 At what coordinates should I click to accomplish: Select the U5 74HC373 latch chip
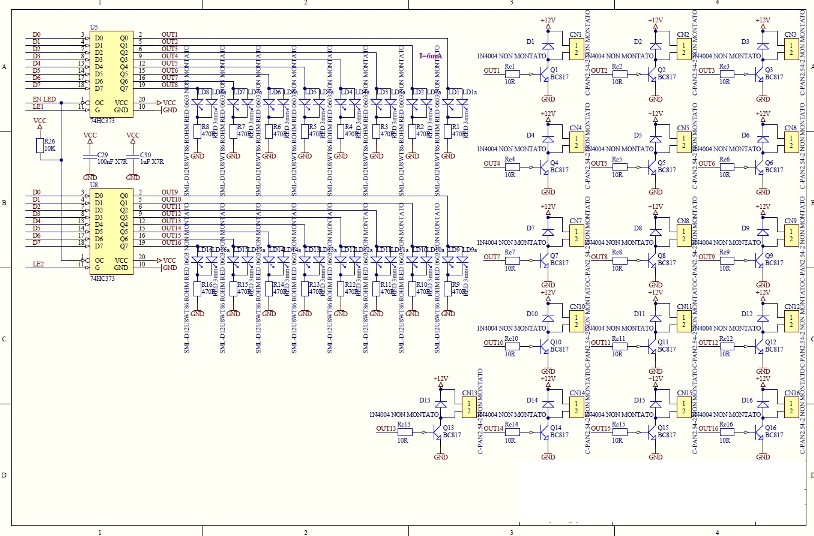(111, 74)
